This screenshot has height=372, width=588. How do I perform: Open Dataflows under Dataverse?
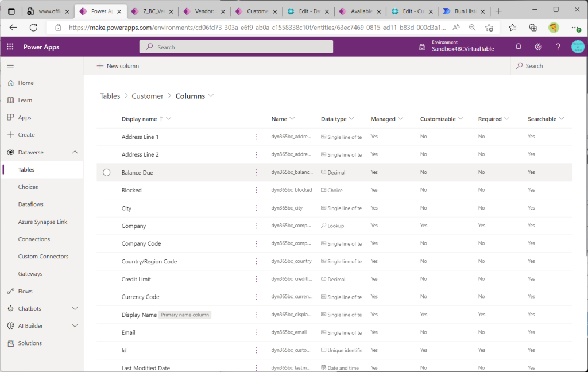click(31, 204)
